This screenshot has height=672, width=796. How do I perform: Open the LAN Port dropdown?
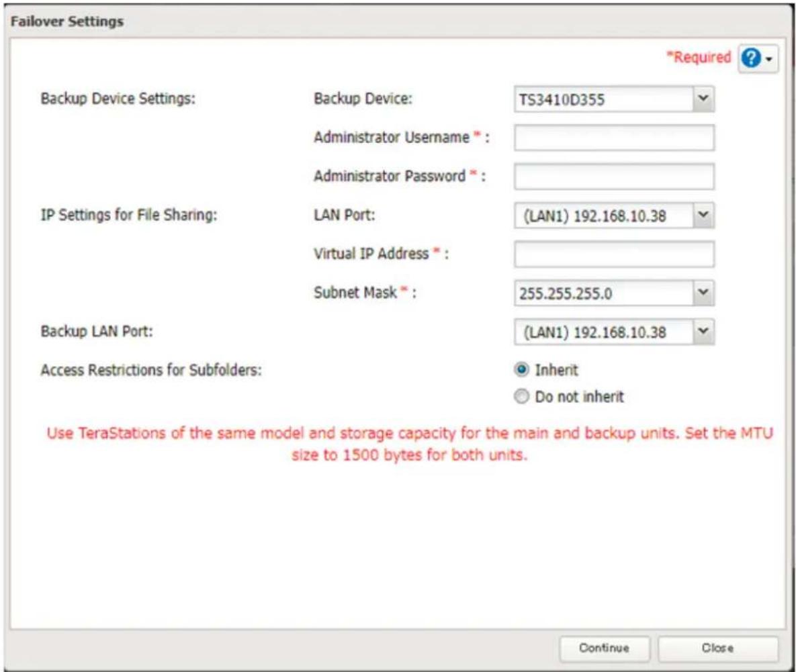(614, 215)
